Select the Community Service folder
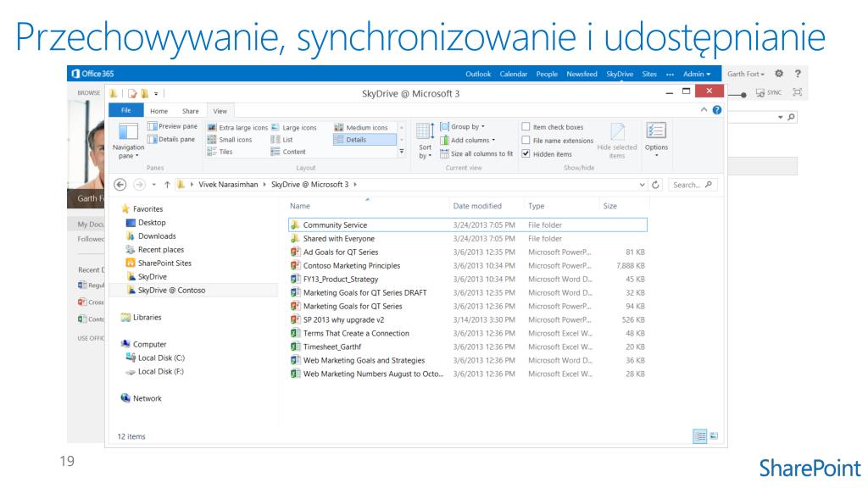 [x=467, y=225]
